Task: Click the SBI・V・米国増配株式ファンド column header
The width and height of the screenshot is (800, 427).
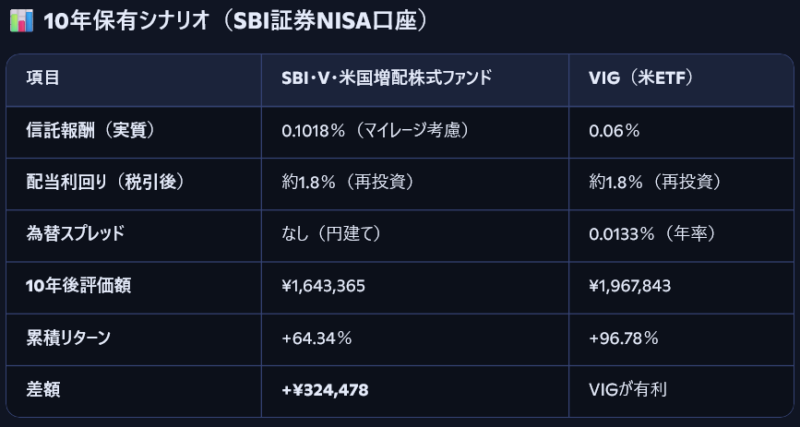Action: point(387,77)
